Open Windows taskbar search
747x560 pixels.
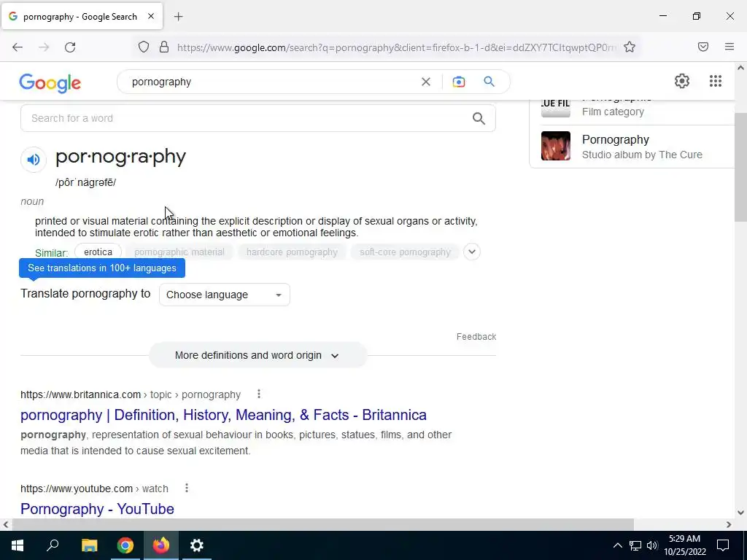53,545
